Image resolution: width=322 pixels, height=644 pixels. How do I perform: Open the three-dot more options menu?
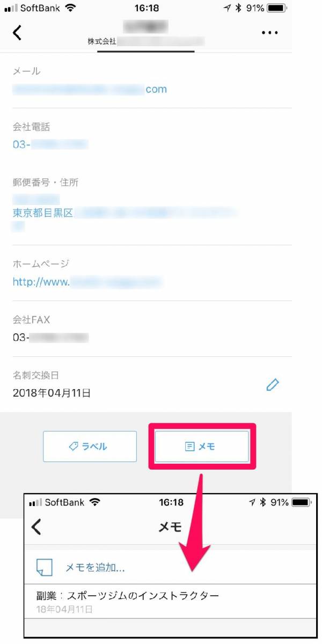click(270, 33)
